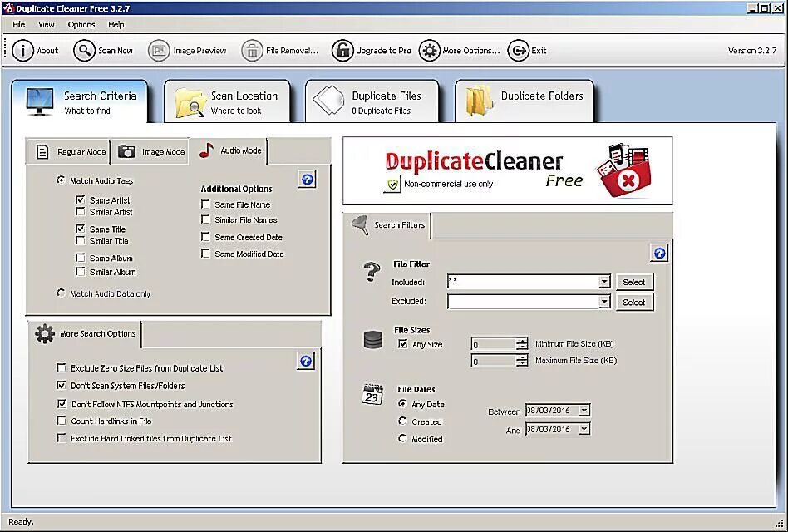Click the Image Preview label
This screenshot has height=532, width=788.
pos(199,50)
